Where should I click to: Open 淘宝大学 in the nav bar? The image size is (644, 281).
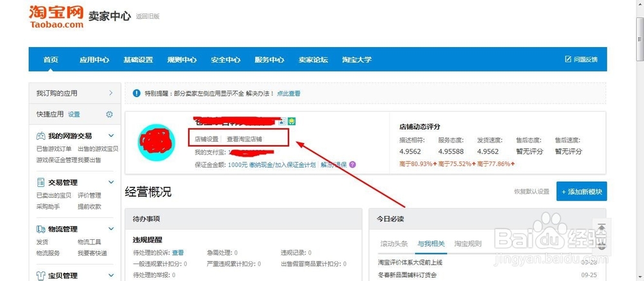tap(357, 59)
